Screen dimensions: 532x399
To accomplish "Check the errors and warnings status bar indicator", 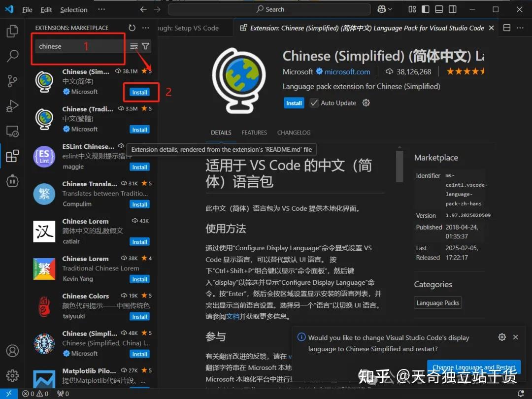I will pyautogui.click(x=34, y=394).
